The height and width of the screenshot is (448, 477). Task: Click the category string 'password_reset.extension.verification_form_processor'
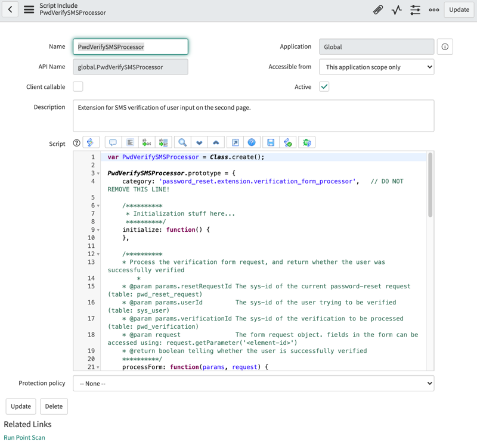[x=258, y=182]
